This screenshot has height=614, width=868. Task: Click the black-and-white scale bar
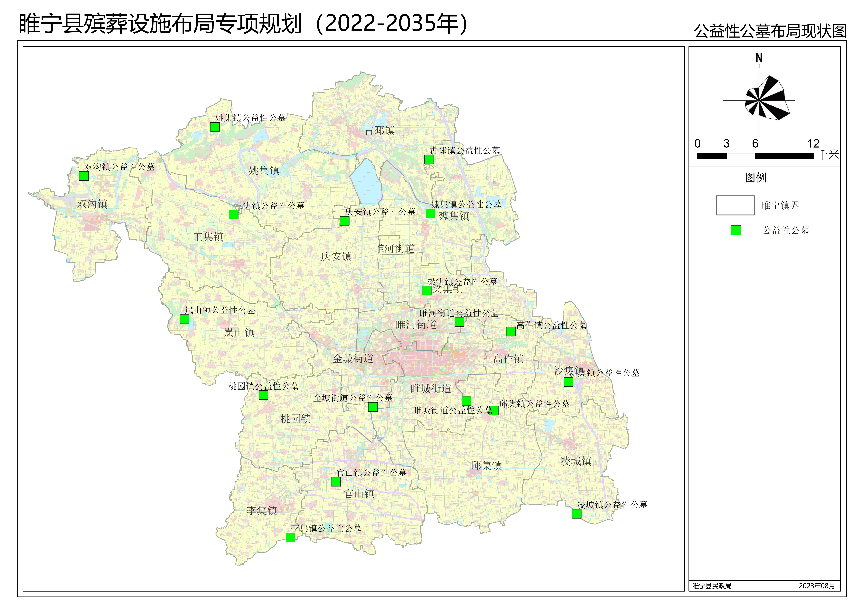click(x=755, y=156)
